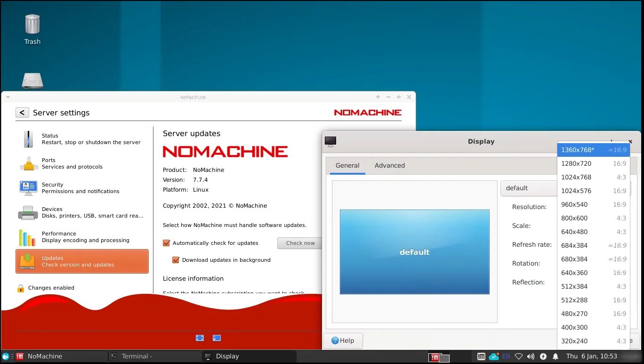Choose resolution 320x240

(593, 341)
